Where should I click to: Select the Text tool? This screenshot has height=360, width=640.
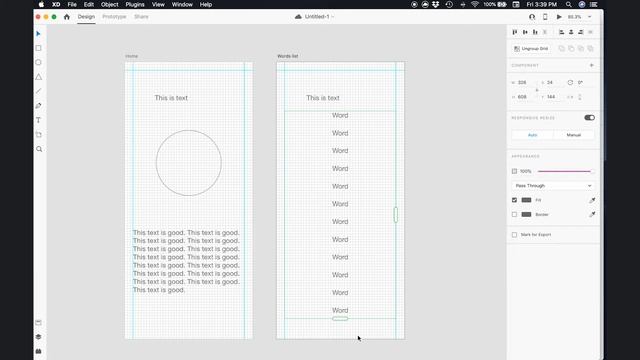[38, 120]
